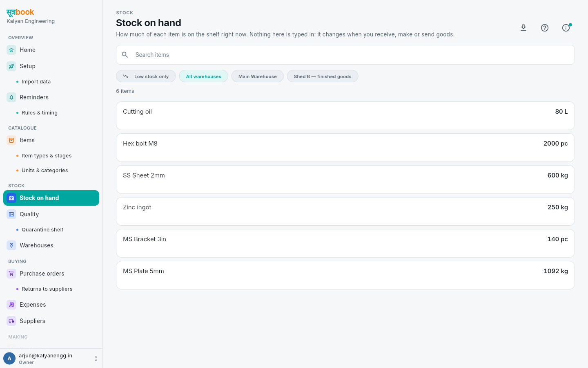588x368 pixels.
Task: Filter by Main Warehouse chip
Action: (258, 76)
